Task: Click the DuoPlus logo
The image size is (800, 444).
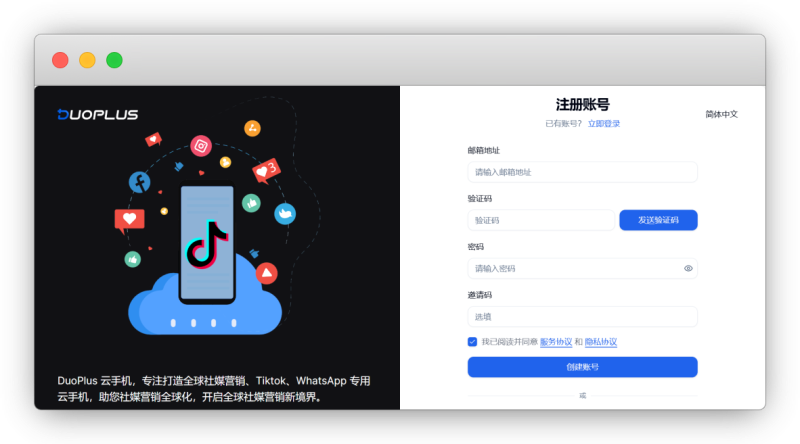Action: [97, 114]
